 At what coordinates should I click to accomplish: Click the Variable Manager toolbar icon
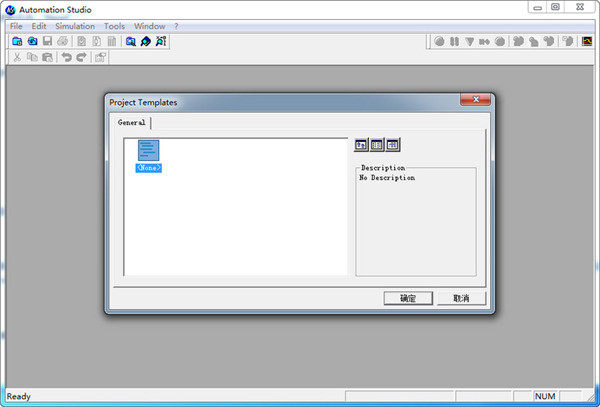[161, 41]
